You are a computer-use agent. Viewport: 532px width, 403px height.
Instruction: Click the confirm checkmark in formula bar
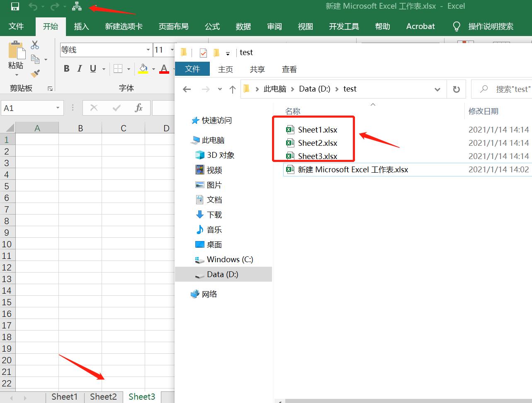117,108
